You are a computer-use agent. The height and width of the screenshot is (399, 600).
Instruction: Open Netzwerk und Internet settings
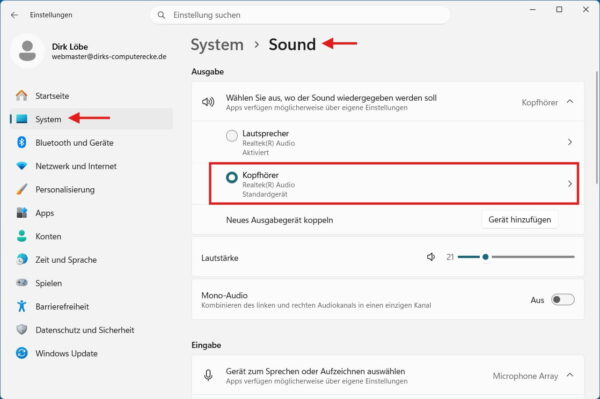click(91, 166)
